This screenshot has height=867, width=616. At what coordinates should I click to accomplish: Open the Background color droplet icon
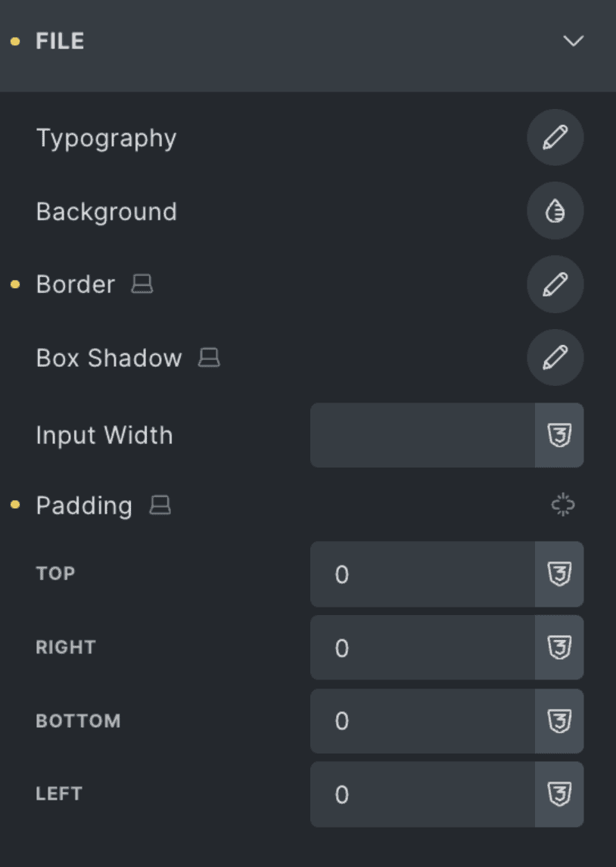[555, 212]
